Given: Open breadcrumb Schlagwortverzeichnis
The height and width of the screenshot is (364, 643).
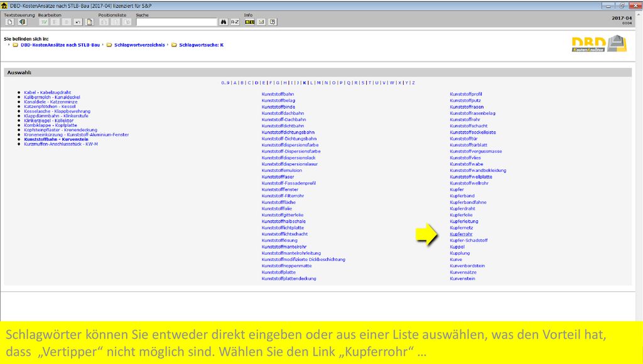Looking at the screenshot, I should (139, 45).
